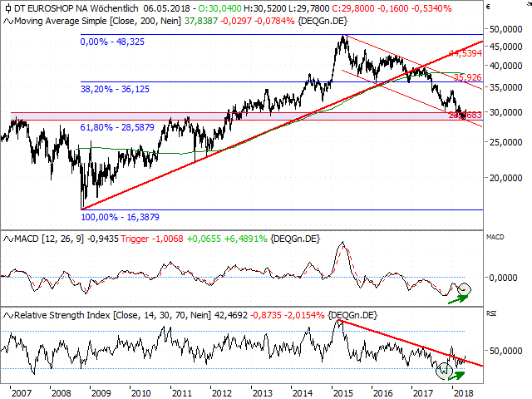Click the high value H:30,5200
This screenshot has width=532, height=399.
point(264,8)
